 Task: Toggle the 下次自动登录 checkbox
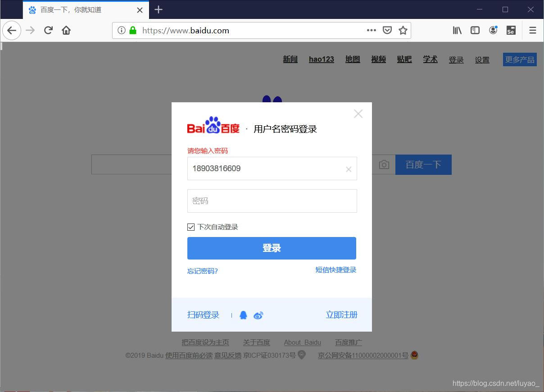click(191, 227)
